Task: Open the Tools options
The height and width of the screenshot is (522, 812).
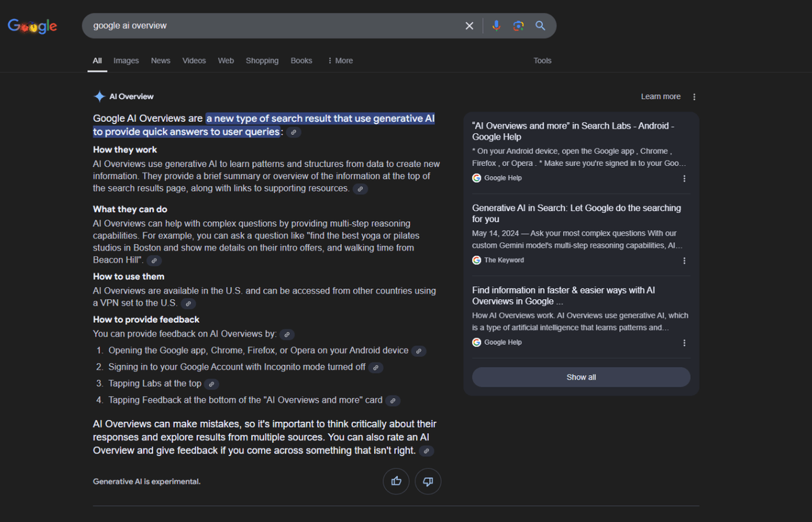Action: click(x=542, y=61)
